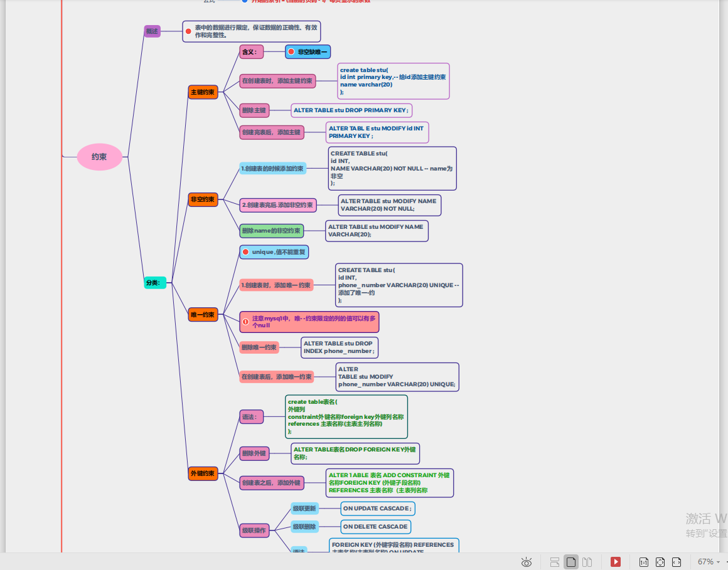
Task: Set zoom to actual size 1:1
Action: coord(643,562)
